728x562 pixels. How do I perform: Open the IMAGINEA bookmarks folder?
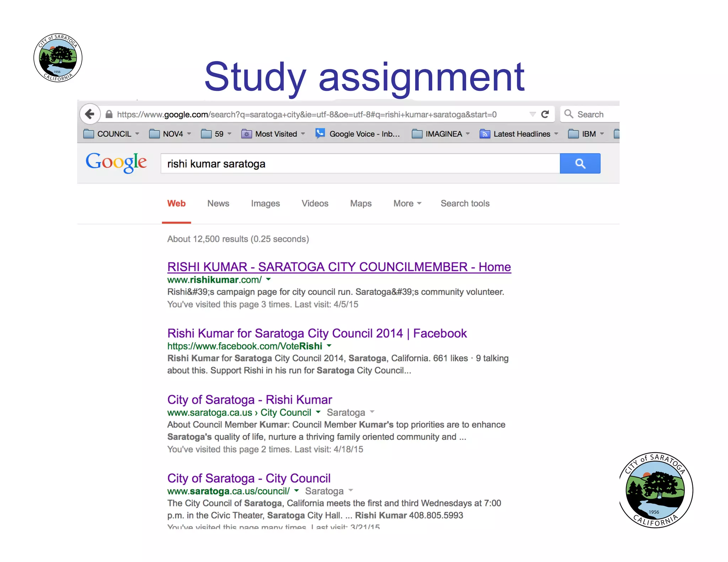click(437, 134)
